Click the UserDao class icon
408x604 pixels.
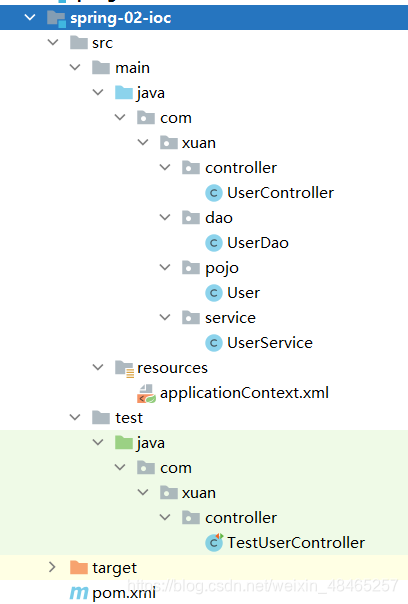click(x=214, y=243)
